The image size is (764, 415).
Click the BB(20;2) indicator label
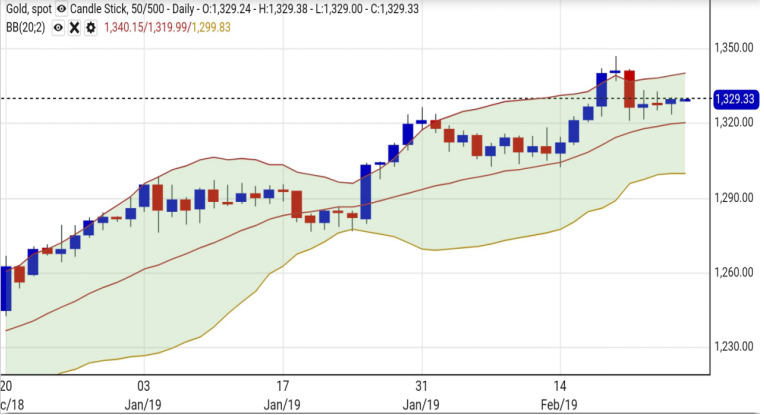pos(24,27)
